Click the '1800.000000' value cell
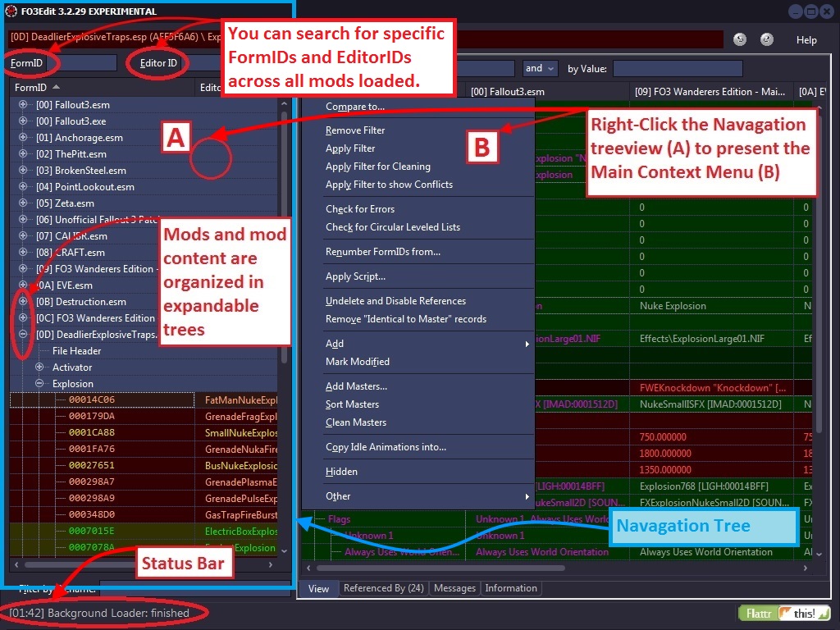 711,453
